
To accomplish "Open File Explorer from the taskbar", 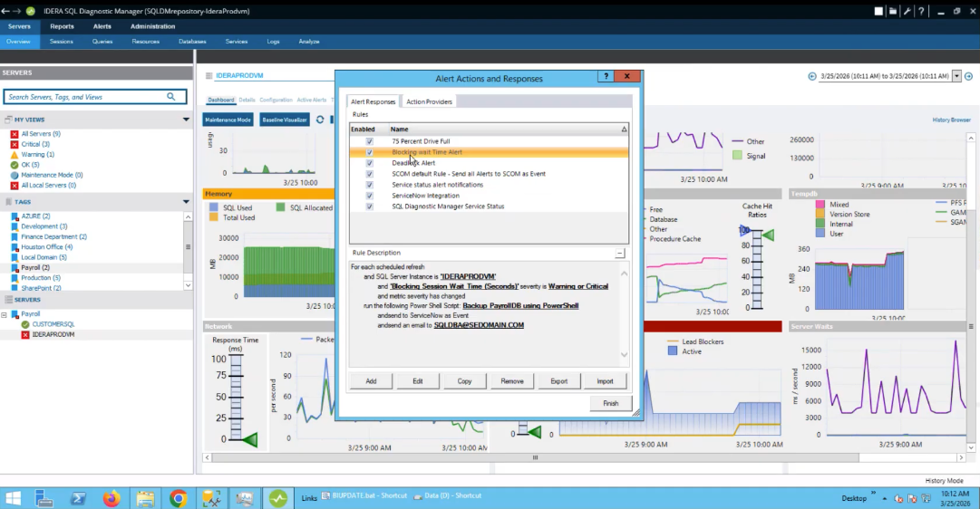I will [x=145, y=498].
